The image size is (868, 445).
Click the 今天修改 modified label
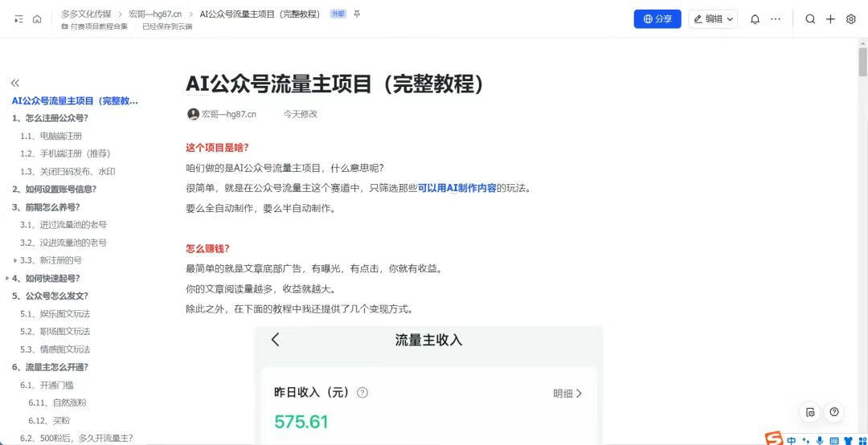(301, 114)
